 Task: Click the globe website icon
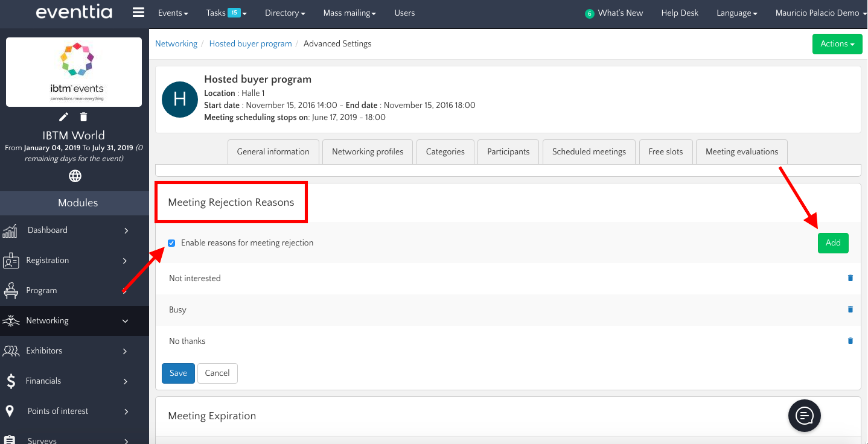[75, 176]
